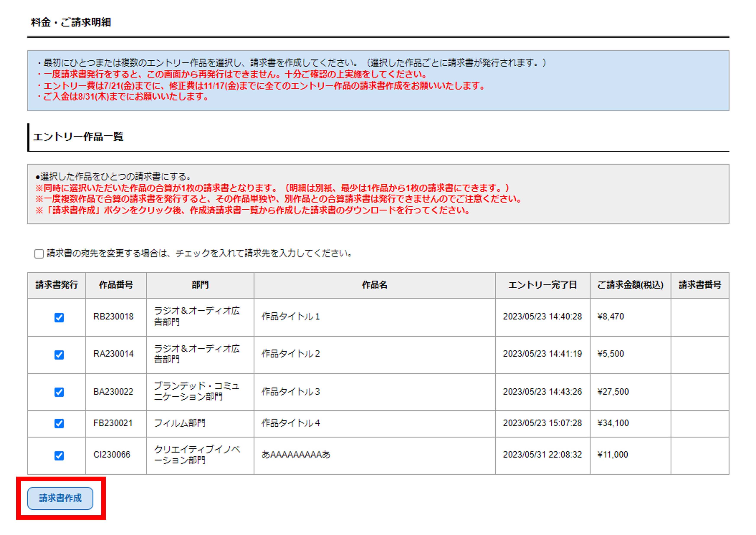Click the 請求書発行 column header
756x535 pixels.
[57, 285]
